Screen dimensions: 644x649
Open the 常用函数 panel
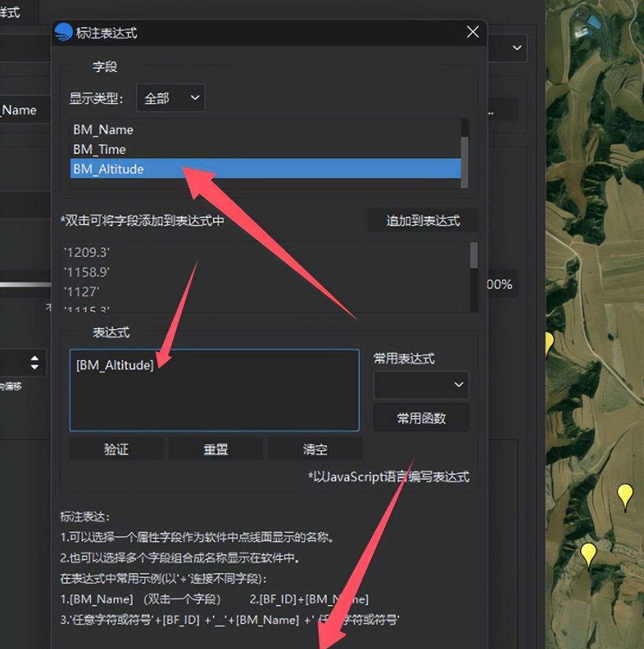pyautogui.click(x=421, y=417)
